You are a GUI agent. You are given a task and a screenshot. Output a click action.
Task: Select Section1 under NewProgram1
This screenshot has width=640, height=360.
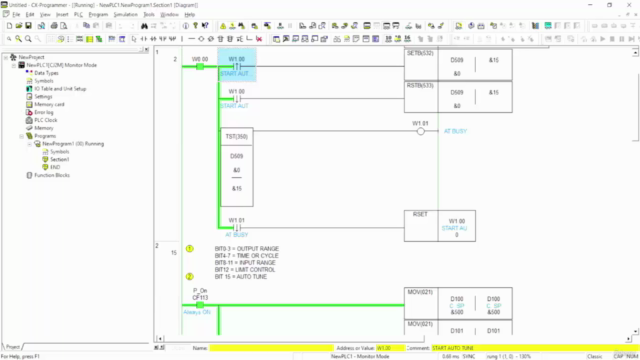(60, 160)
